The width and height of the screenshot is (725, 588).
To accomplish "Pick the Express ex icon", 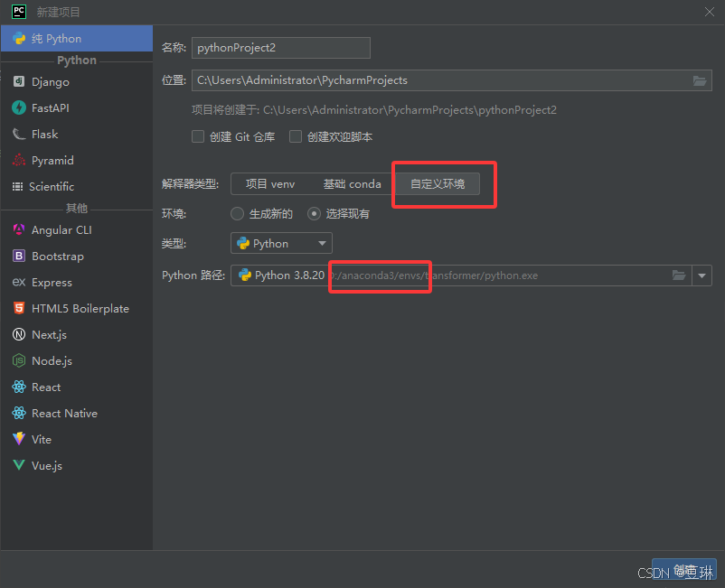I will (19, 282).
